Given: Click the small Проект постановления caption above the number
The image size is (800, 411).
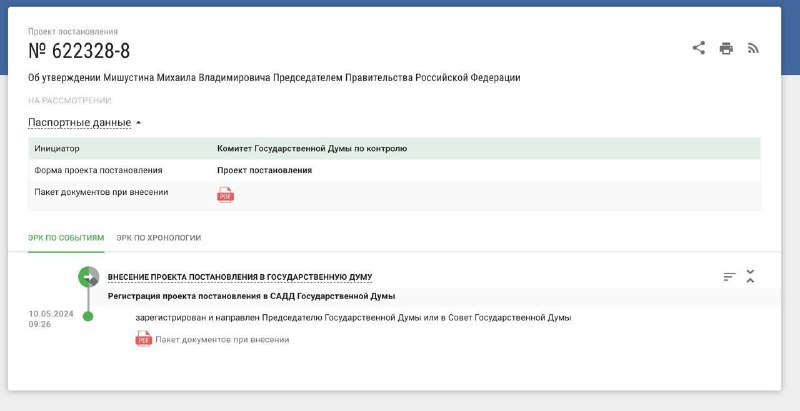Looking at the screenshot, I should coord(73,32).
